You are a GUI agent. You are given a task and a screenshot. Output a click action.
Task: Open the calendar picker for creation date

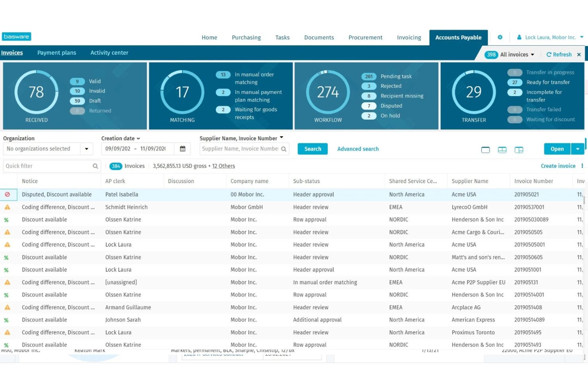[x=182, y=149]
